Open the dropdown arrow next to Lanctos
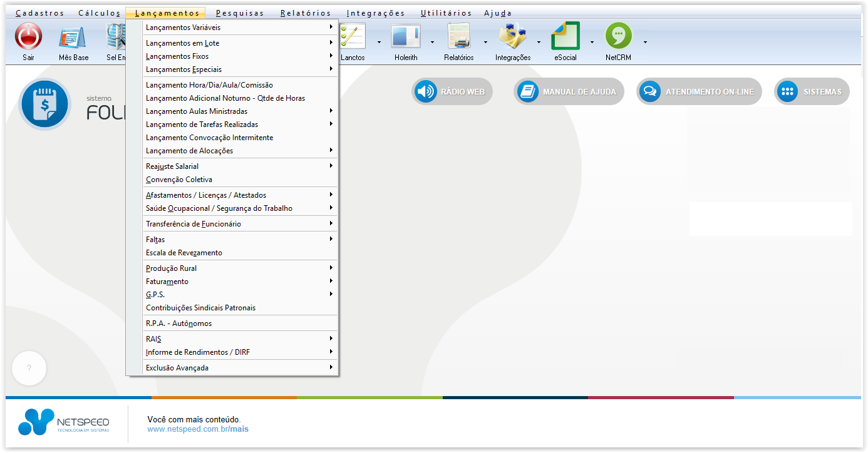This screenshot has height=453, width=868. click(x=379, y=43)
